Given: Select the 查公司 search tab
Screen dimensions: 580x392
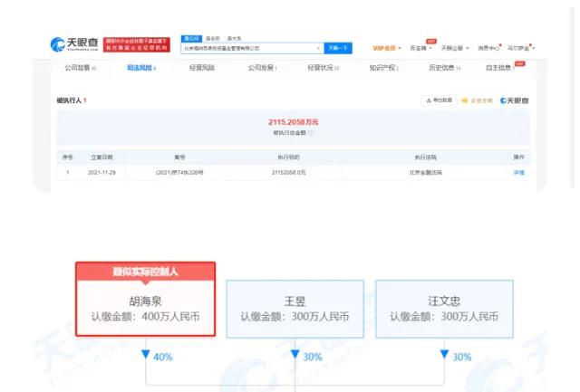Looking at the screenshot, I should 191,38.
